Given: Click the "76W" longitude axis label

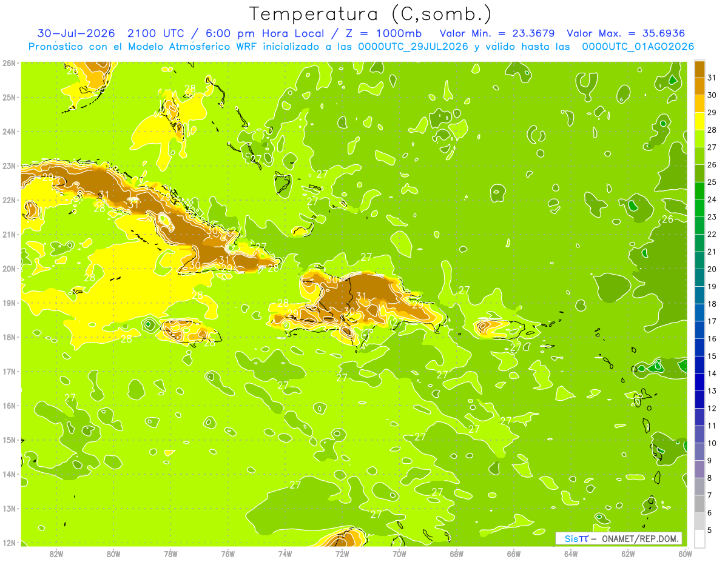Looking at the screenshot, I should (227, 554).
